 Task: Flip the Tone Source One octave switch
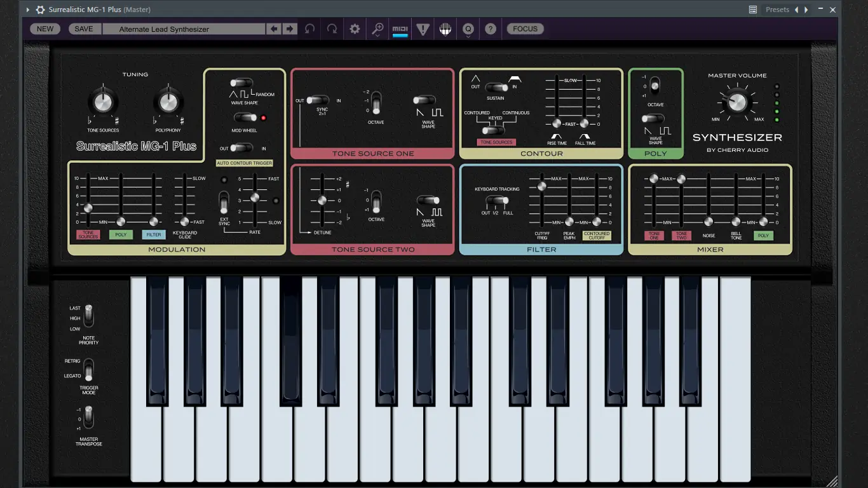[376, 103]
